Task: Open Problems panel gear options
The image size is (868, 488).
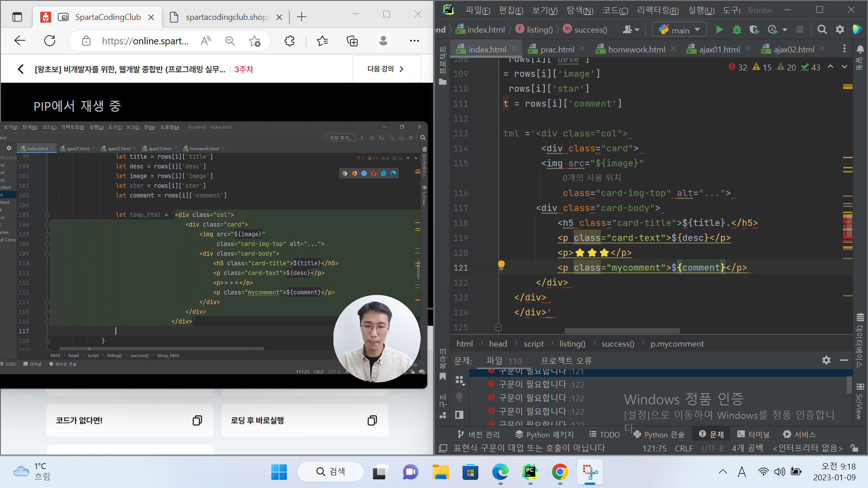Action: tap(826, 360)
